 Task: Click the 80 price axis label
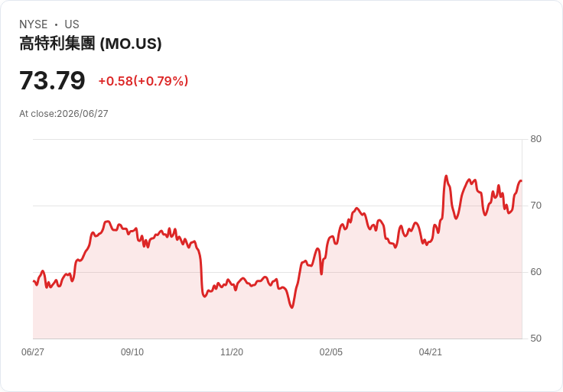pos(535,139)
